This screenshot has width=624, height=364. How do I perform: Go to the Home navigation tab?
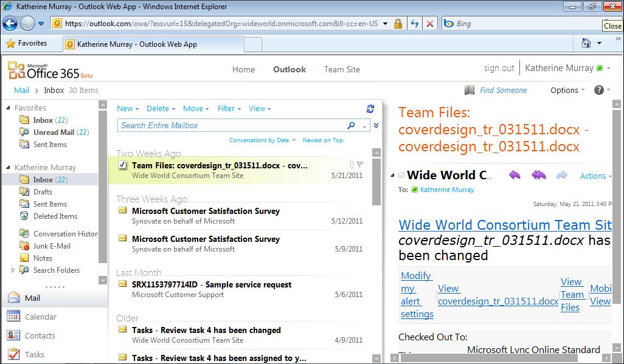(x=243, y=69)
